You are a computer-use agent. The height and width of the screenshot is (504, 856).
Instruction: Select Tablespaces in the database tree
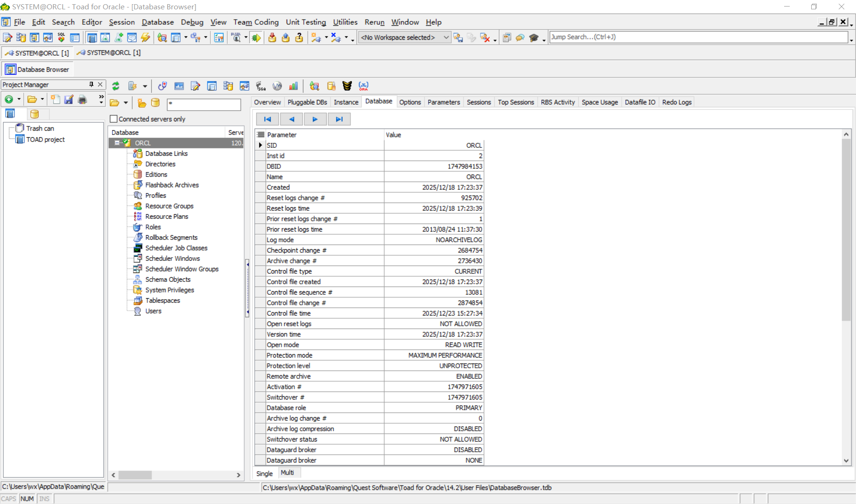[x=162, y=301]
